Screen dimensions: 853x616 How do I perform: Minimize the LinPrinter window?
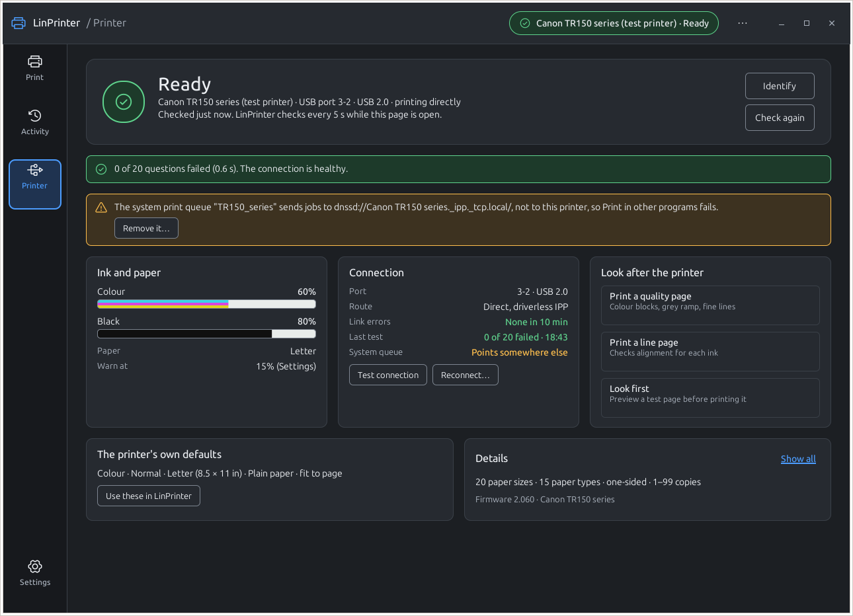782,23
